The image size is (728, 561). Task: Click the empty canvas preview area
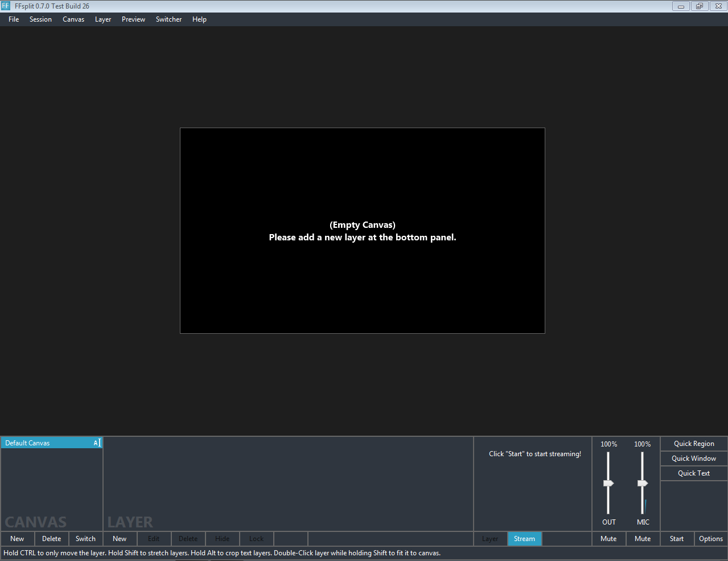coord(363,231)
